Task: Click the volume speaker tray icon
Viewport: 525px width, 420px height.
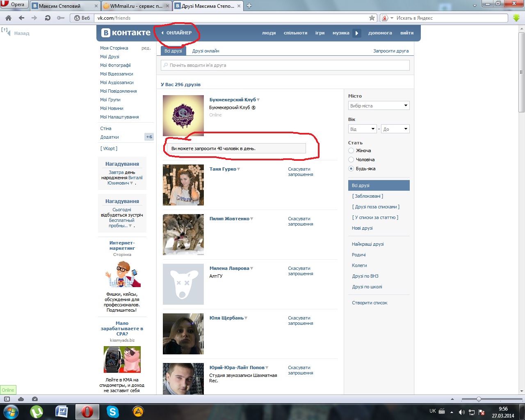Action: [462, 412]
